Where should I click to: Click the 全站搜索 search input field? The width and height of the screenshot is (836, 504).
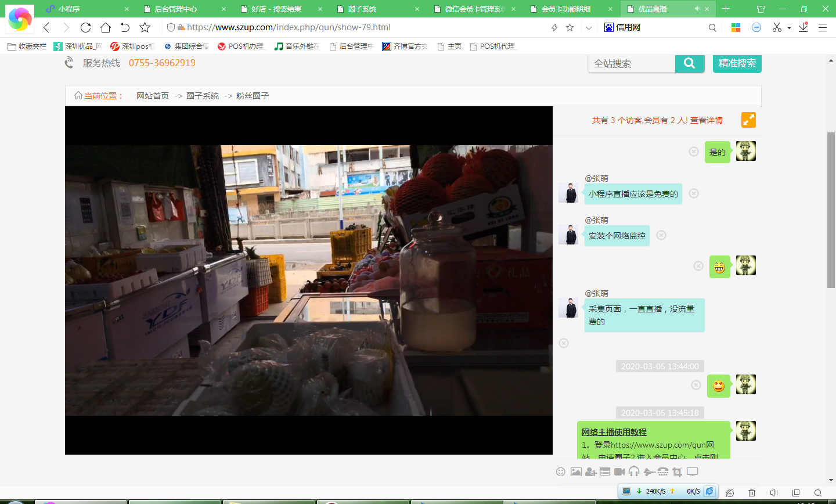pos(631,63)
